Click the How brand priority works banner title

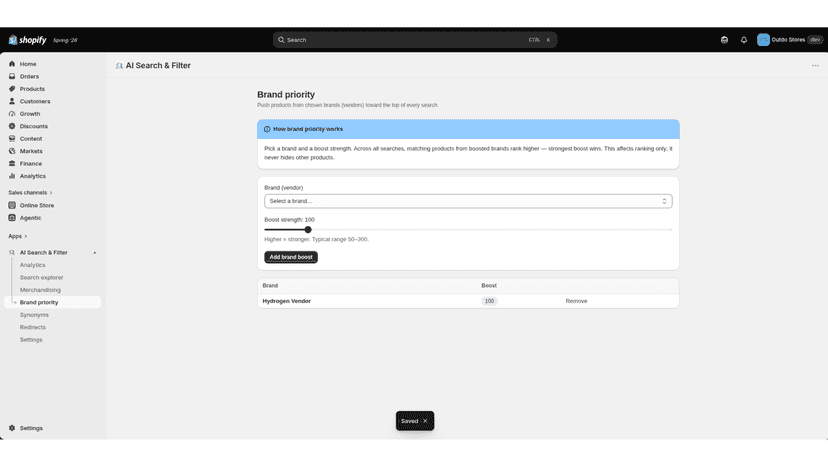coord(308,129)
